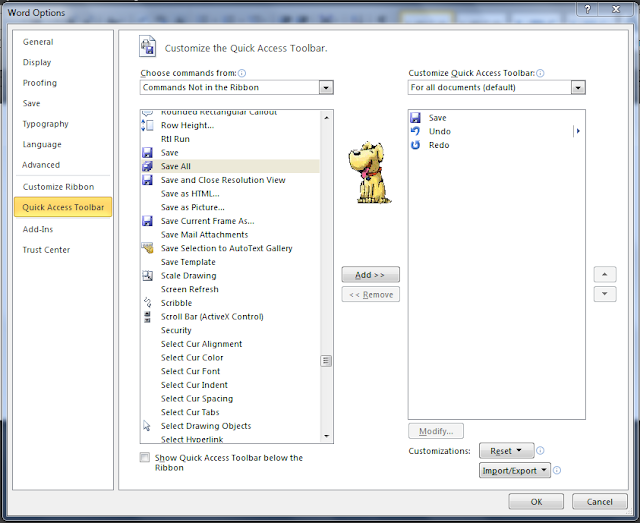The width and height of the screenshot is (640, 523).
Task: Open the Choose commands from dropdown
Action: [x=326, y=87]
